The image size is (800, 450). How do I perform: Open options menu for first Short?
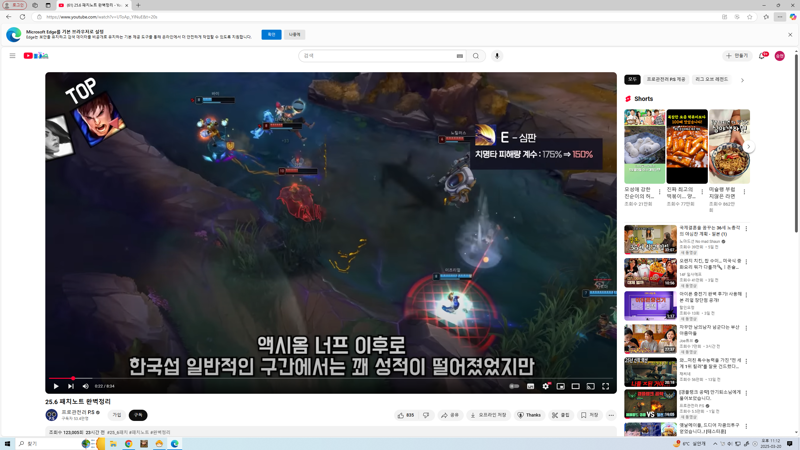tap(659, 192)
